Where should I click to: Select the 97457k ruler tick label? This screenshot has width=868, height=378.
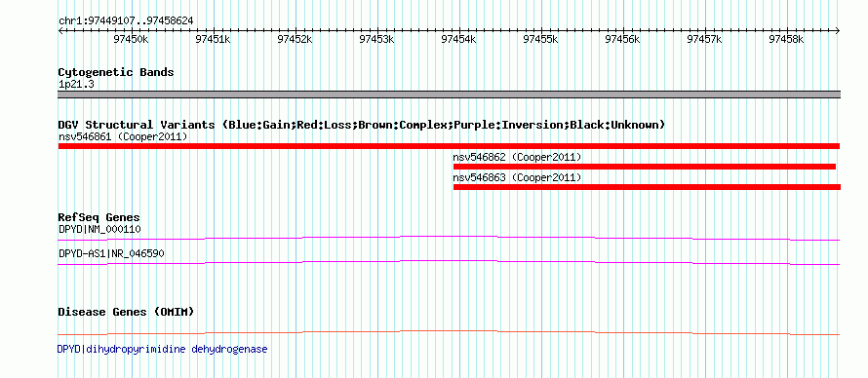coord(705,39)
